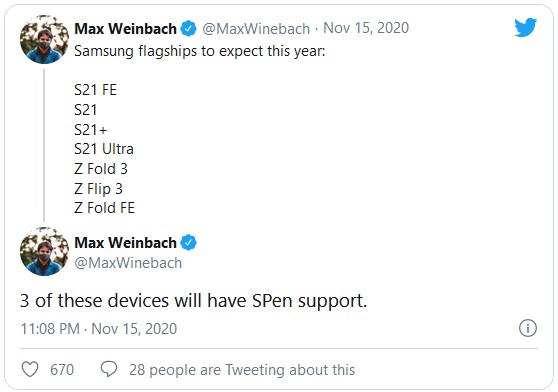The image size is (558, 392).
Task: Click the 'S21 Ultra' line in the list
Action: click(104, 149)
